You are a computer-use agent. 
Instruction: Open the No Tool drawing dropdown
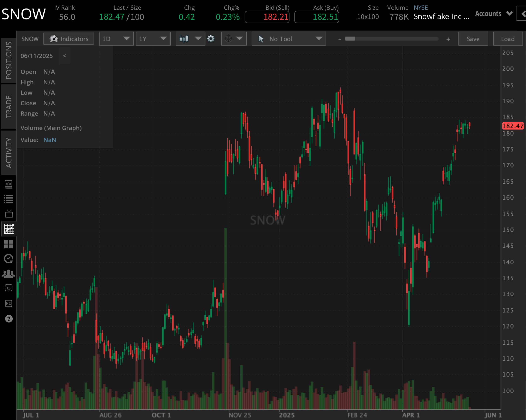tap(289, 39)
